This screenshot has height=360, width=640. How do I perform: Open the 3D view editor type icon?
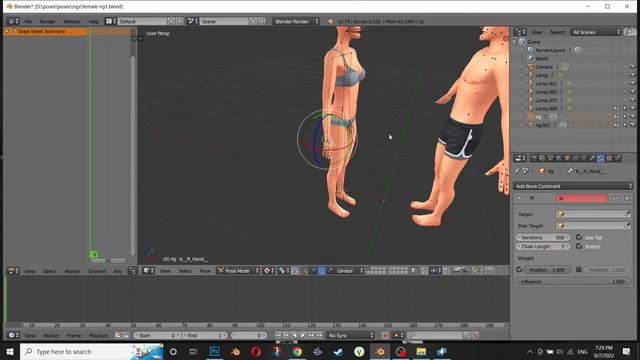point(149,271)
